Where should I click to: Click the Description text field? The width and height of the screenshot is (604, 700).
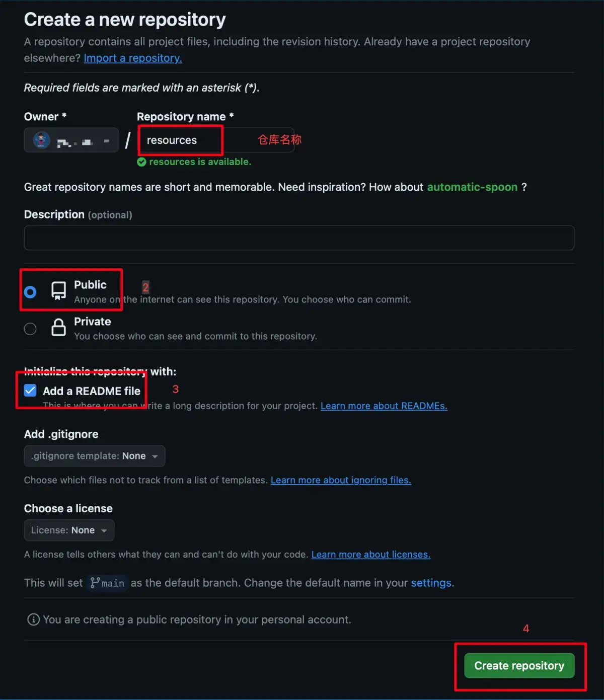click(298, 238)
